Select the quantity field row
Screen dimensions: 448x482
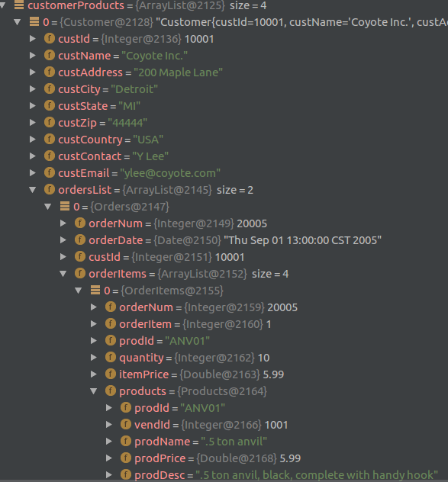pos(224,358)
